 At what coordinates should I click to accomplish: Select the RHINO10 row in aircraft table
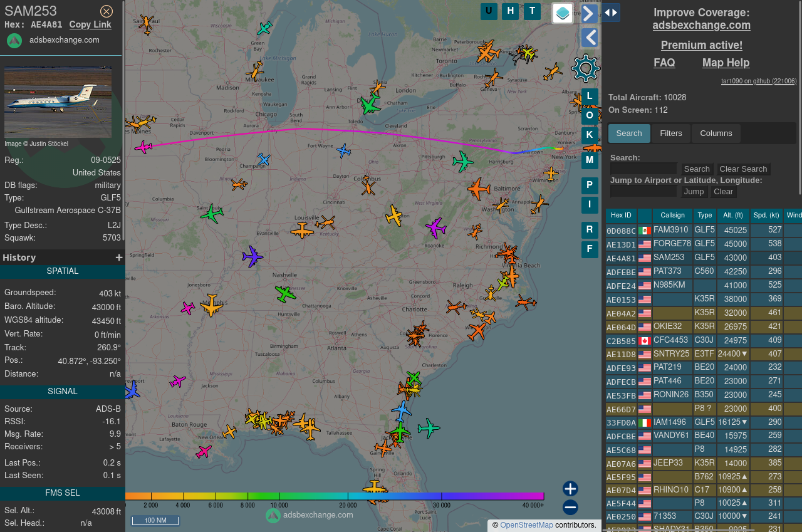(704, 490)
